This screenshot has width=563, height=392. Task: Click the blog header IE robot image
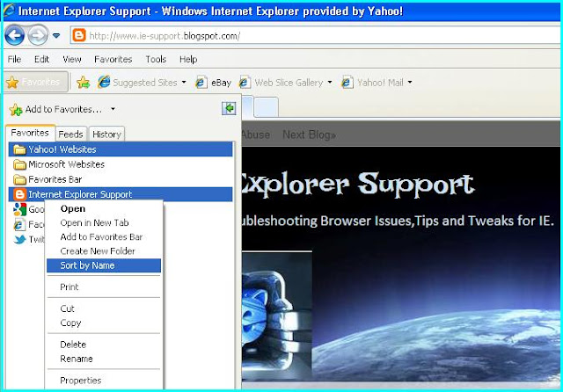click(276, 316)
